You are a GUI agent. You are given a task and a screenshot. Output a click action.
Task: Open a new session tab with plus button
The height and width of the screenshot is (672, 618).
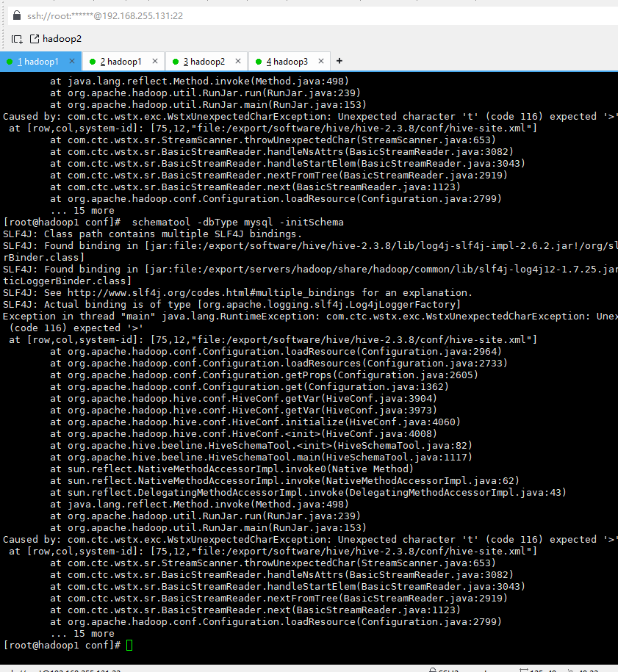(339, 61)
